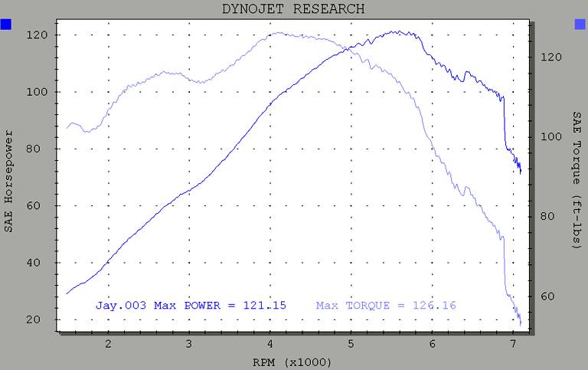Click the 3 tick on RPM axis
This screenshot has width=588, height=370.
[189, 344]
